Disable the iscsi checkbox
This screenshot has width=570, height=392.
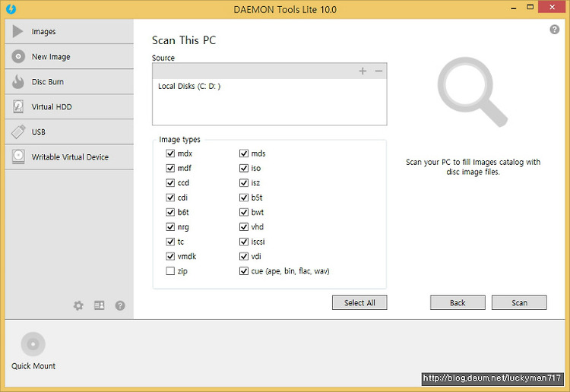243,242
